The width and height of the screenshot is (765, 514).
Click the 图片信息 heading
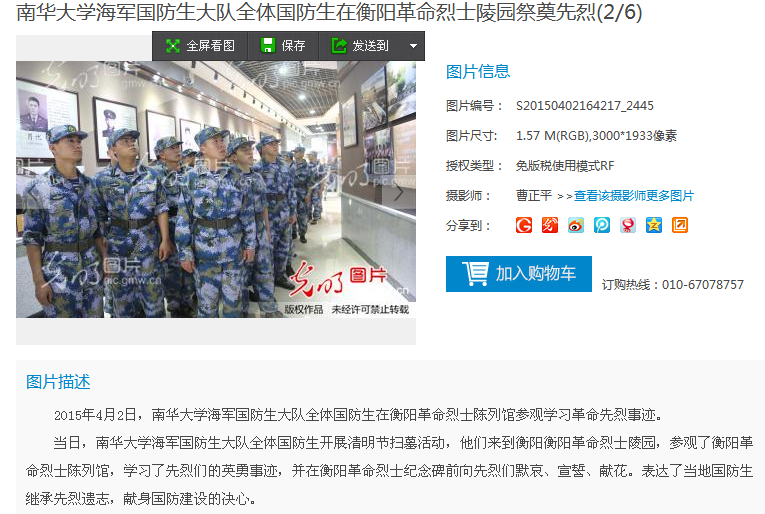pyautogui.click(x=478, y=72)
